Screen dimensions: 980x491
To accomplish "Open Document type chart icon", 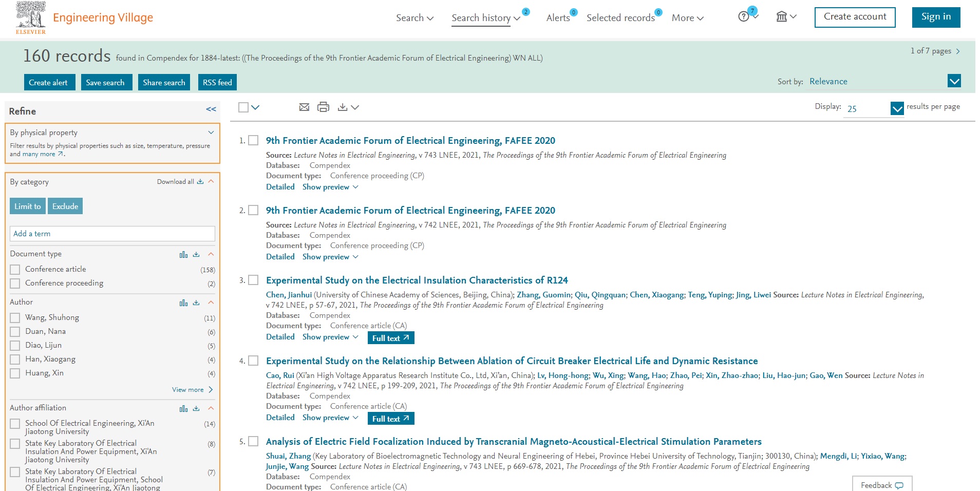I will (x=183, y=255).
